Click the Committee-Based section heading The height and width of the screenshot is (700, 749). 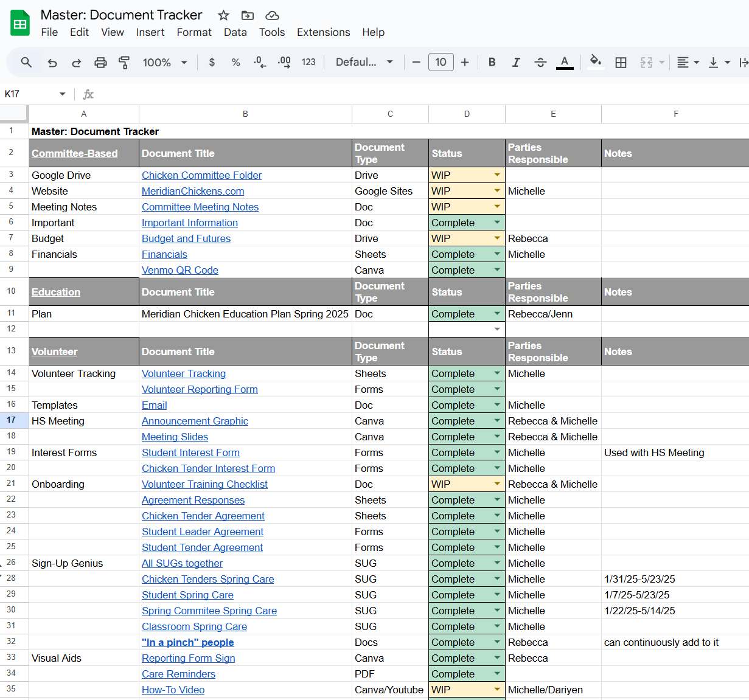[74, 153]
